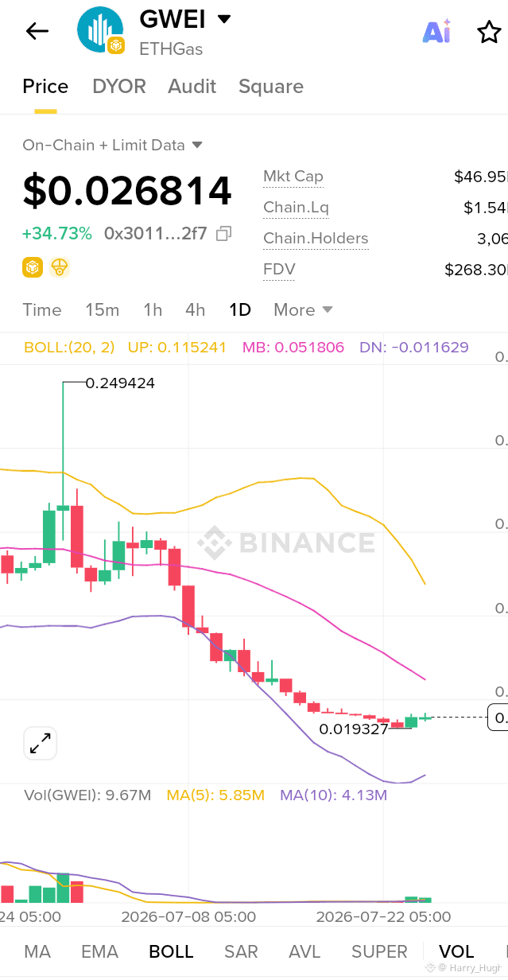
Task: Tap the yellow round badge icon
Action: coord(60,267)
